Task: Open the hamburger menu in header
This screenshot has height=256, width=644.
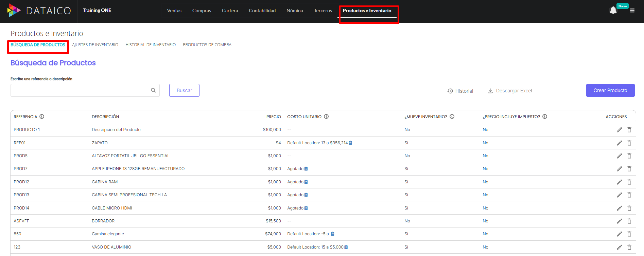Action: (632, 11)
